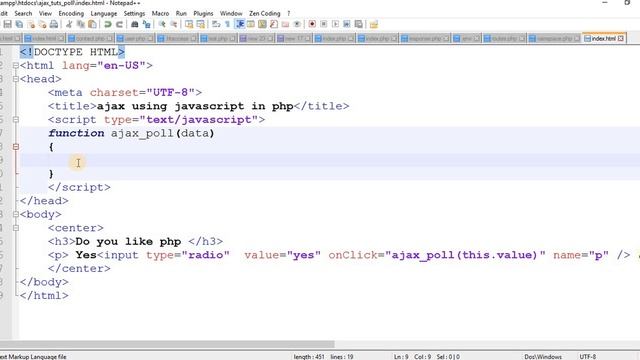Image resolution: width=640 pixels, height=360 pixels.
Task: Click the Save file toolbar icon
Action: [x=7, y=24]
